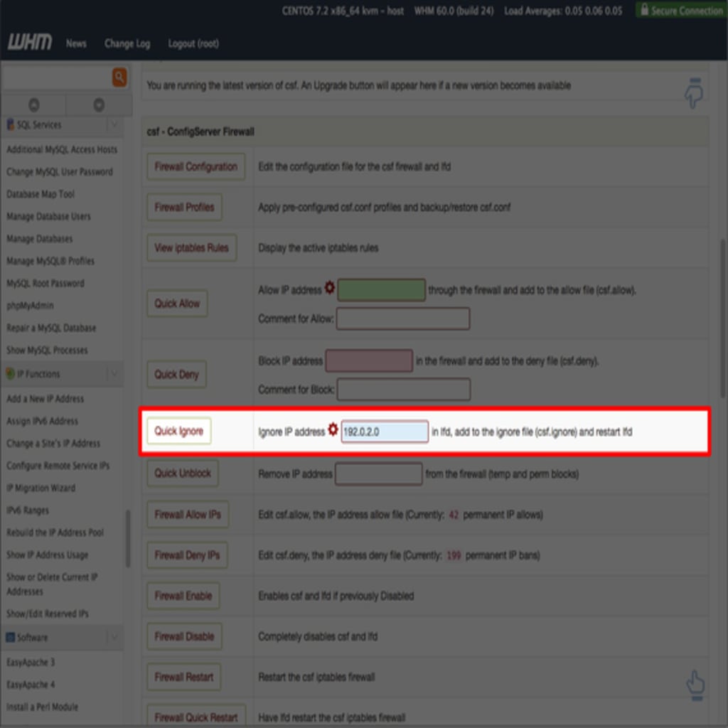Click the IP Functions section icon
Viewport: 728px width, 728px height.
pos(10,373)
